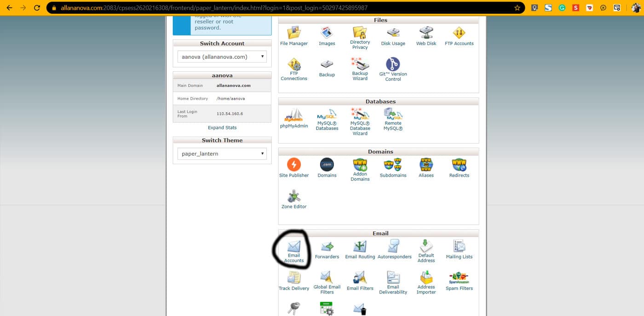Viewport: 644px width, 316px height.
Task: Open the Grammarly browser extension
Action: [x=562, y=8]
